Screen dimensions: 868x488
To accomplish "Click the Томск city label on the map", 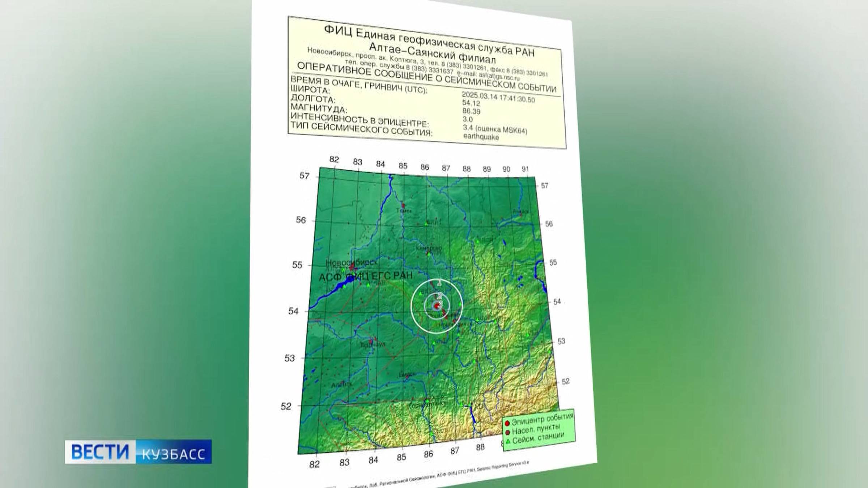I will coord(404,210).
